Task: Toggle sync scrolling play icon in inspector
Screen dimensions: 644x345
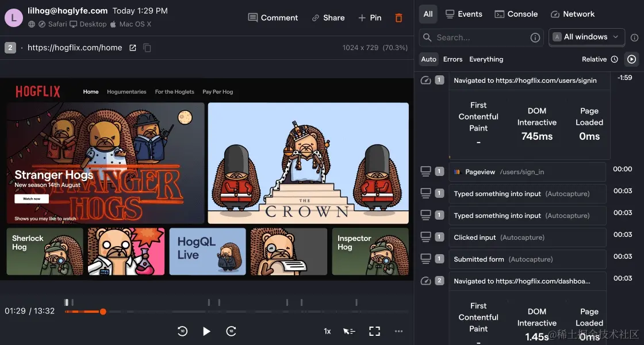Action: click(x=631, y=59)
